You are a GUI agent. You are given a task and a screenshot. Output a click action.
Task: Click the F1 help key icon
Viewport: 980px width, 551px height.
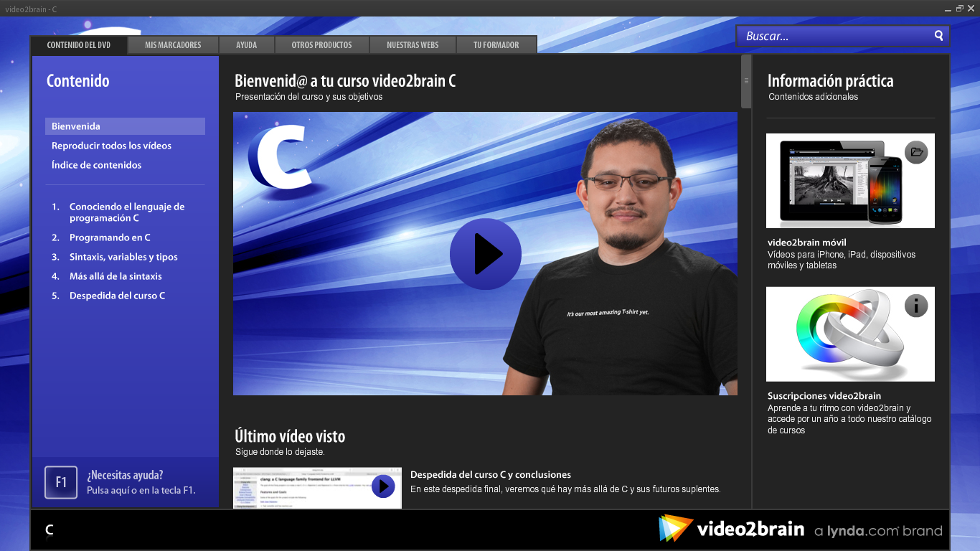61,482
